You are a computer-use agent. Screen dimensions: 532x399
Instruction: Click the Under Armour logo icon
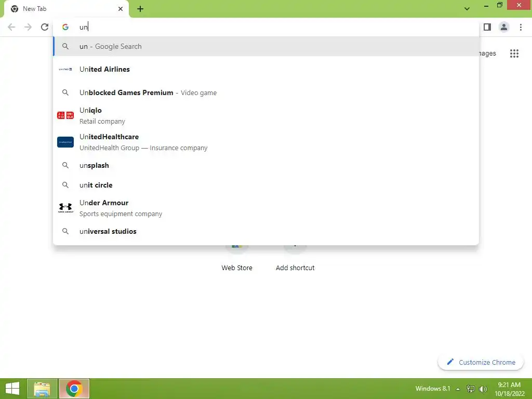click(x=65, y=208)
